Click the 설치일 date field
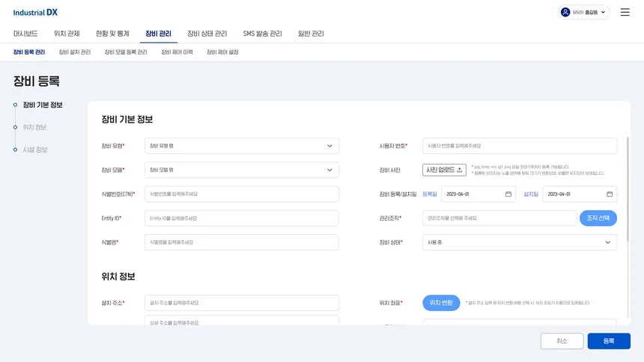This screenshot has width=644, height=362. (x=580, y=194)
